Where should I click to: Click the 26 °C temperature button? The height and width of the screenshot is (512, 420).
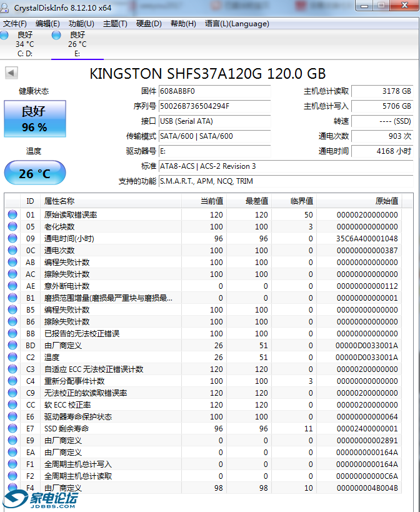(x=35, y=173)
